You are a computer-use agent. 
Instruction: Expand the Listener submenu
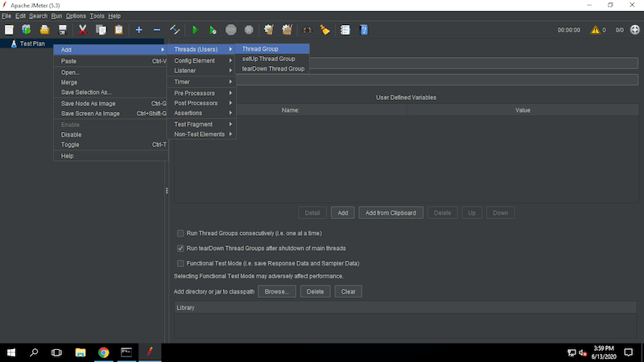click(x=201, y=71)
